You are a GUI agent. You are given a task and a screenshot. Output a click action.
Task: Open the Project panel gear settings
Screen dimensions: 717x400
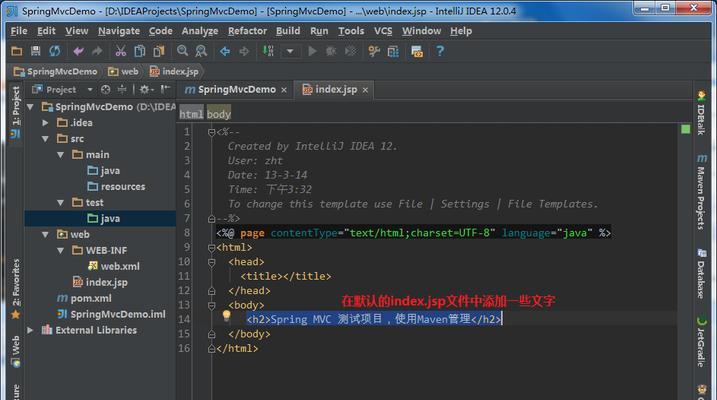click(x=146, y=90)
